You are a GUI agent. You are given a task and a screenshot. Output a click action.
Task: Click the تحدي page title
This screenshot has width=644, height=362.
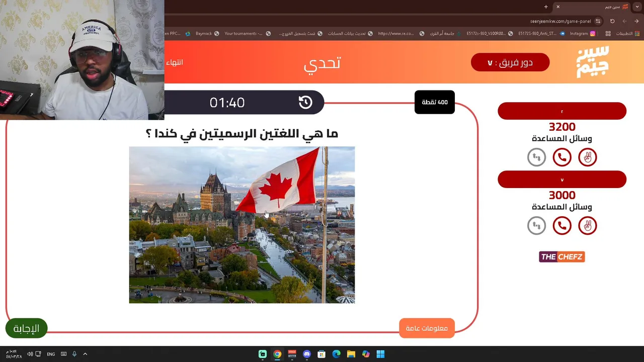(x=322, y=63)
